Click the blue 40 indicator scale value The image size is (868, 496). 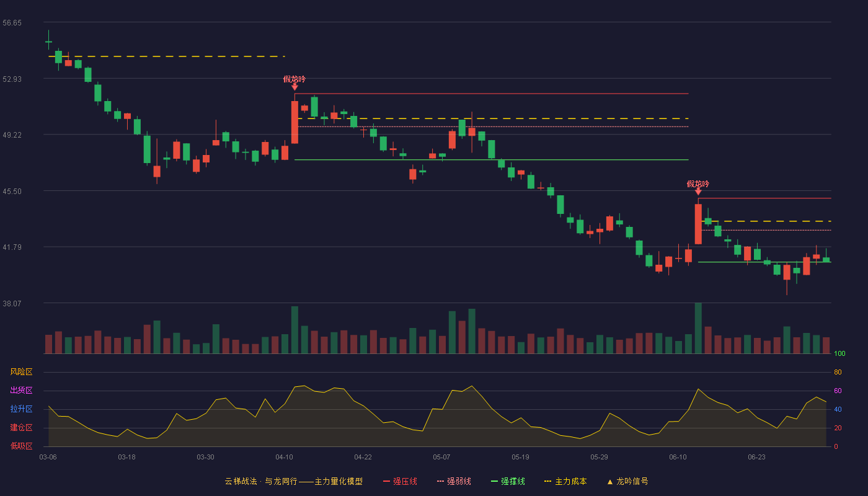[x=838, y=409]
